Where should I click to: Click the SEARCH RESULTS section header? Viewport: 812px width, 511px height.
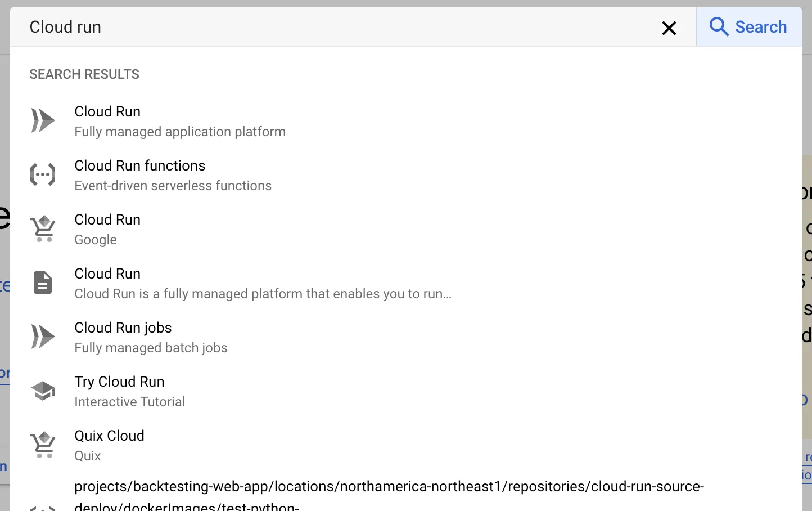tap(84, 74)
